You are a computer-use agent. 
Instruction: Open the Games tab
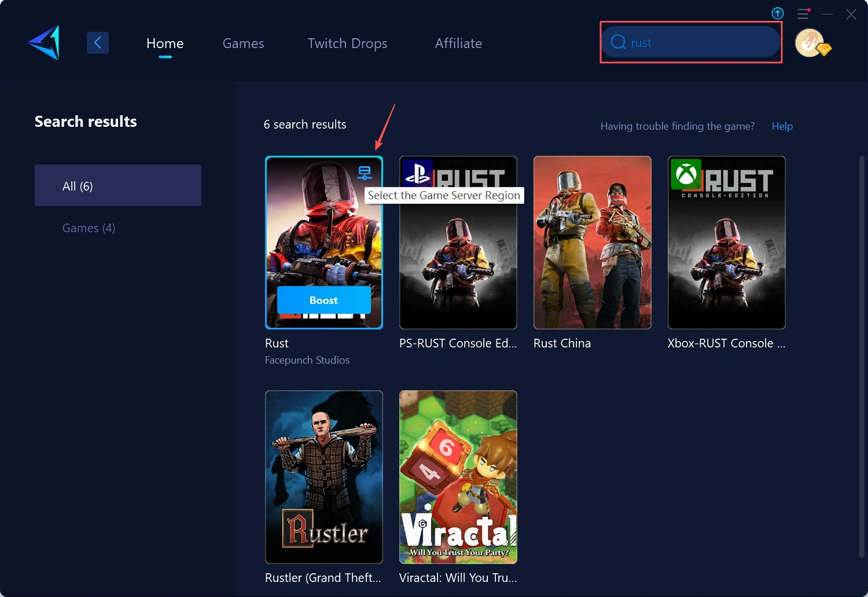click(x=243, y=43)
